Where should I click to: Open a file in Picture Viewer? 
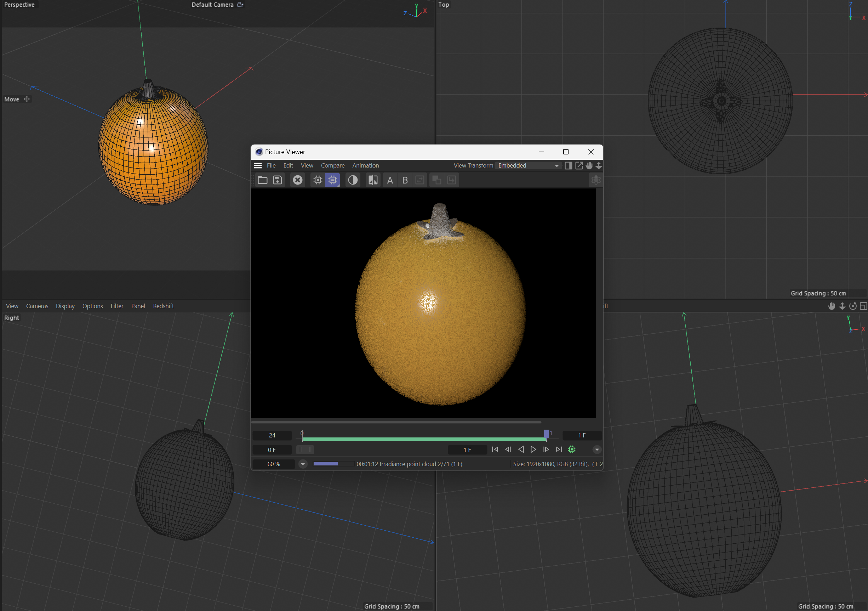pyautogui.click(x=262, y=180)
